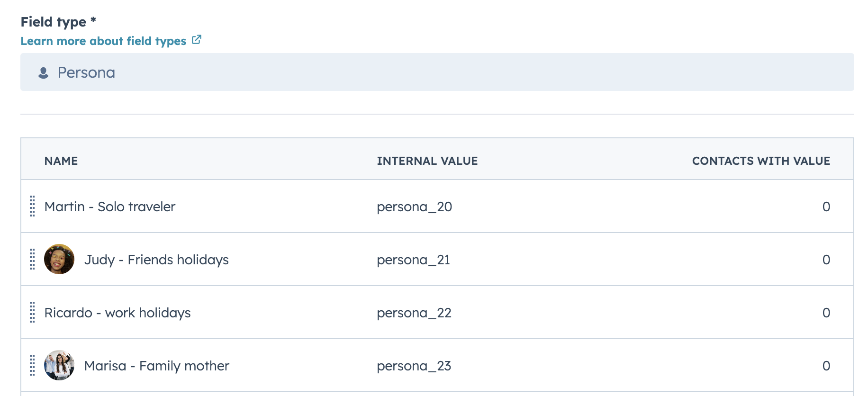Viewport: 868px width, 396px height.
Task: Click the external link icon beside field types
Action: click(197, 40)
